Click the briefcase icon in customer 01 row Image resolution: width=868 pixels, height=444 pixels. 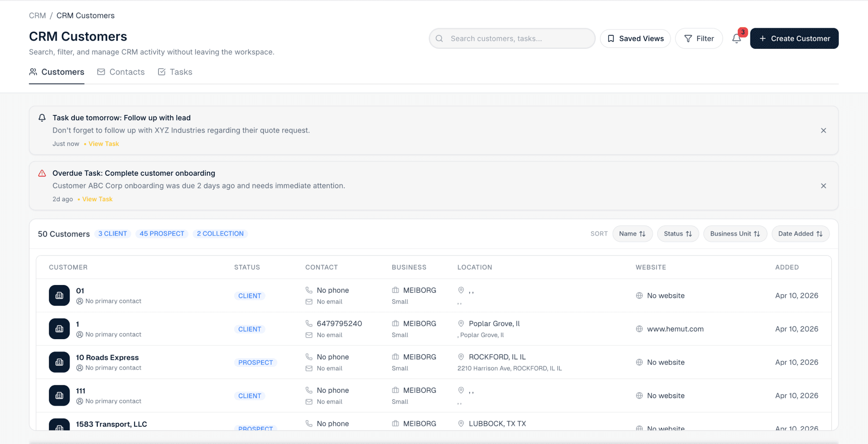click(x=395, y=290)
